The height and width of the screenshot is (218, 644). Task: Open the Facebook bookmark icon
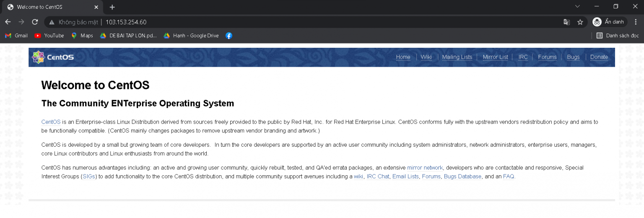[x=229, y=36]
